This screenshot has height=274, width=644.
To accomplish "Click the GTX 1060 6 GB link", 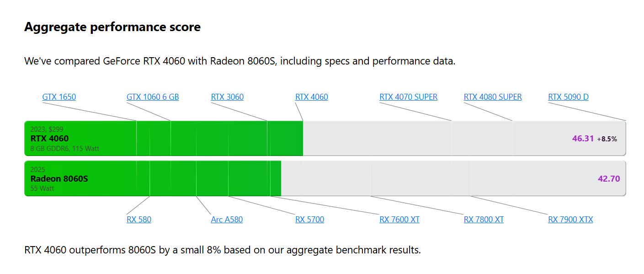I will pyautogui.click(x=153, y=97).
